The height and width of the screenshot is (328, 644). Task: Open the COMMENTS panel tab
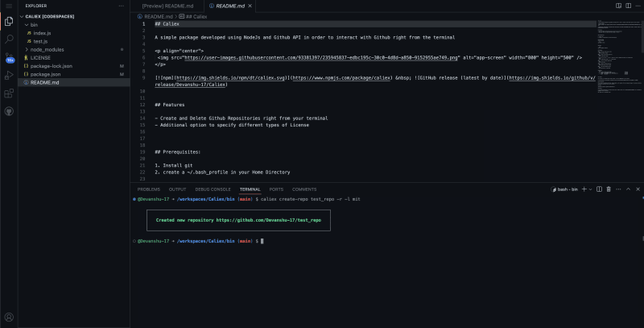304,189
